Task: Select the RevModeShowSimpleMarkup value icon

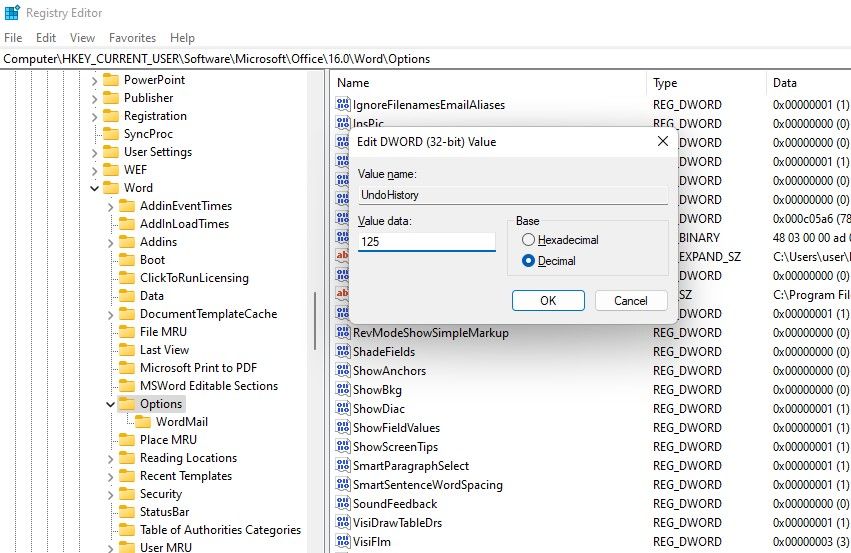Action: pos(342,332)
